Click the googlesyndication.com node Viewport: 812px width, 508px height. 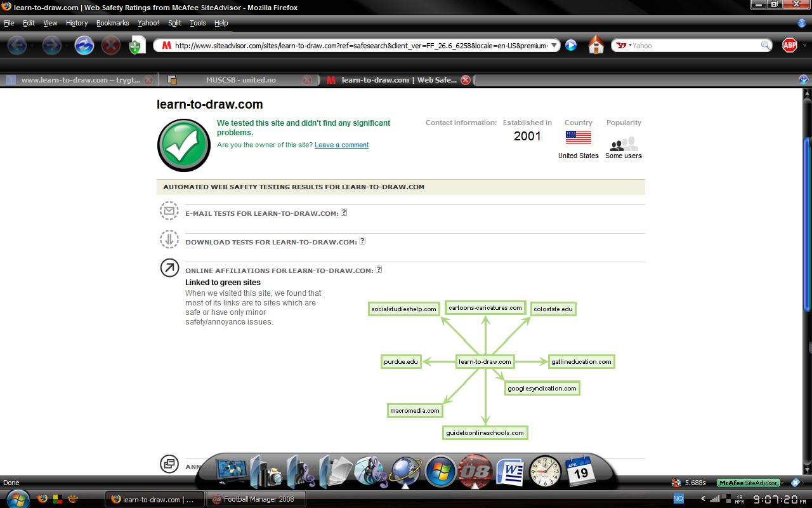click(x=542, y=388)
